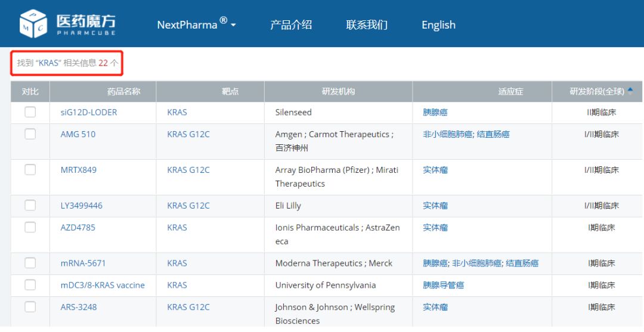Sort by 研发阶段(全球) arrow icon
The image size is (644, 332).
coord(630,91)
